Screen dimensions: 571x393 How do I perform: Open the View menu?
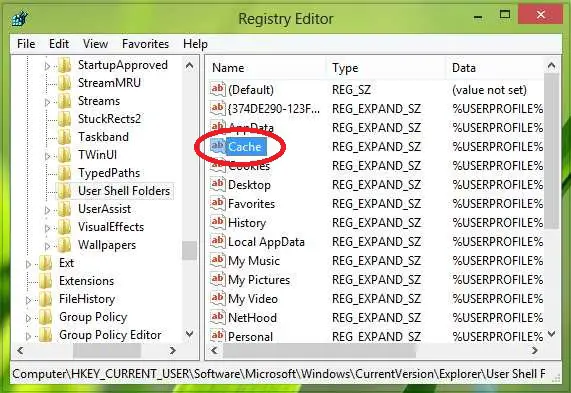[x=95, y=44]
